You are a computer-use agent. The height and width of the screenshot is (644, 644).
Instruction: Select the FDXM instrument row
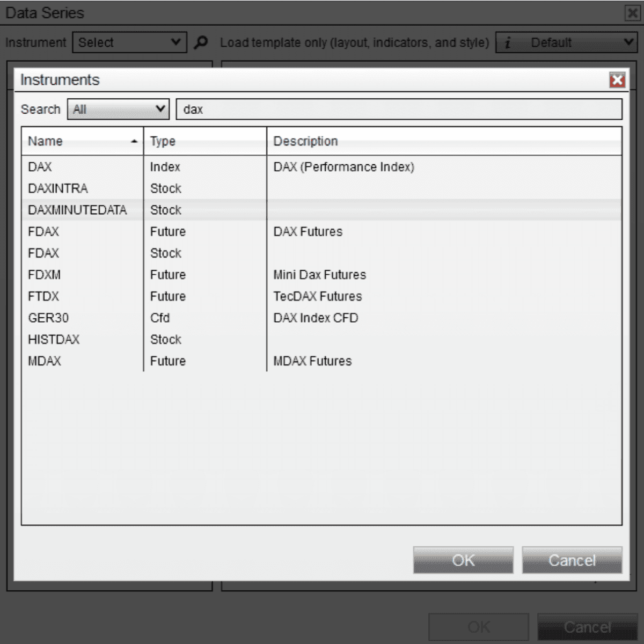(x=321, y=275)
